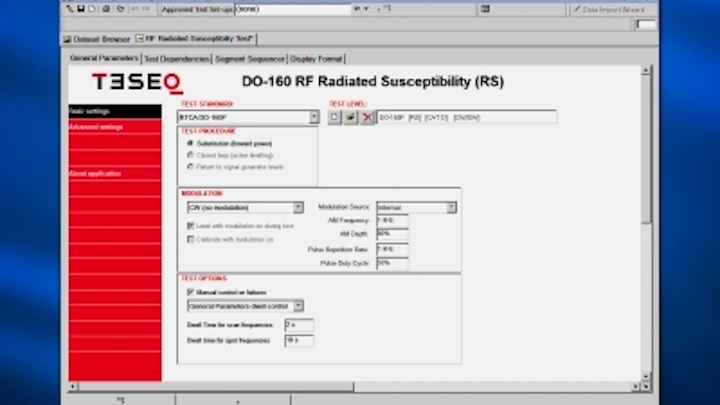The height and width of the screenshot is (405, 720).
Task: Toggle Calibrate with modulation on checkbox
Action: click(x=191, y=239)
